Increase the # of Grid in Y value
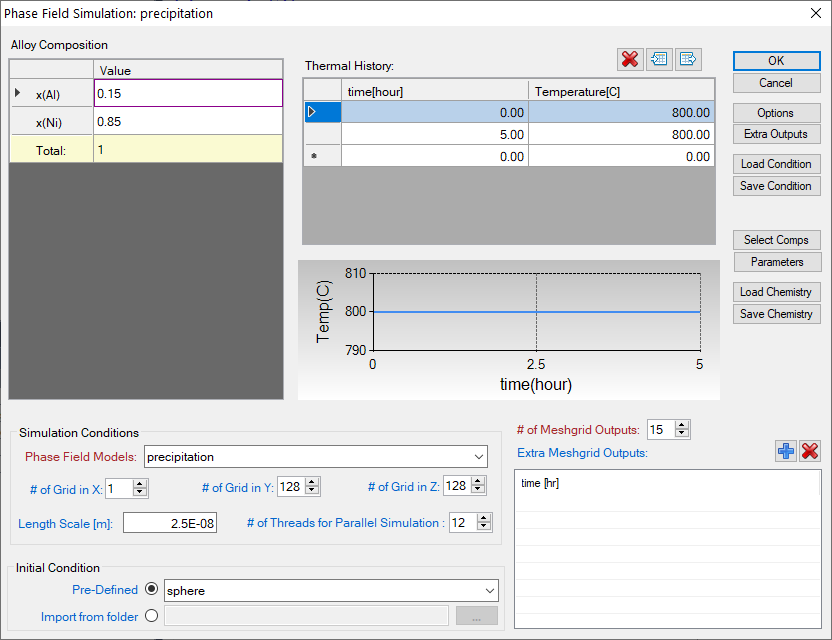Image resolution: width=832 pixels, height=640 pixels. [x=313, y=482]
